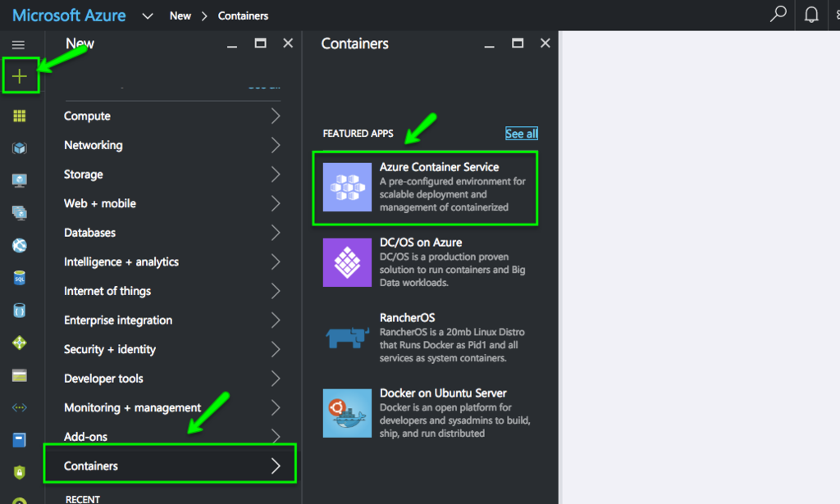Click the RancherOS bull logo

coord(347,338)
